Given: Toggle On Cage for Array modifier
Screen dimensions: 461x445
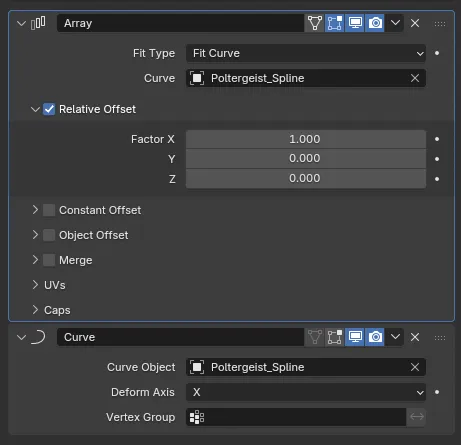Looking at the screenshot, I should pos(315,23).
